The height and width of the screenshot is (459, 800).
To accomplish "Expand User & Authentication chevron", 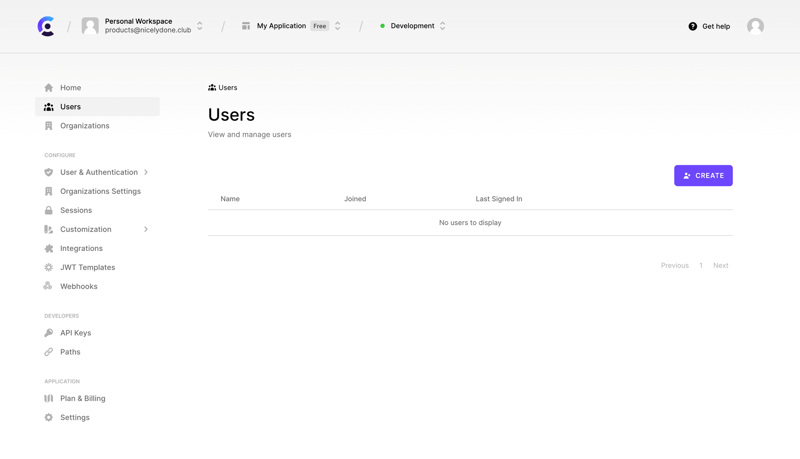I will pyautogui.click(x=146, y=172).
